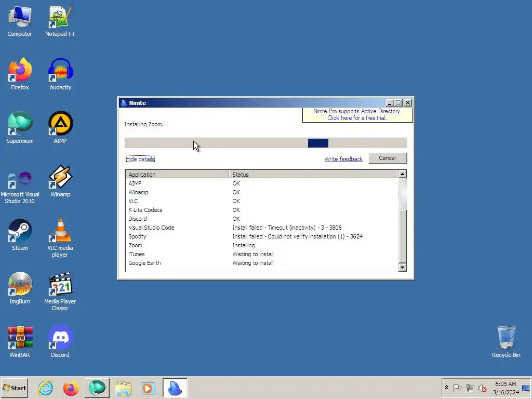532x399 pixels.
Task: Select the iTunes row in list
Action: pos(261,254)
